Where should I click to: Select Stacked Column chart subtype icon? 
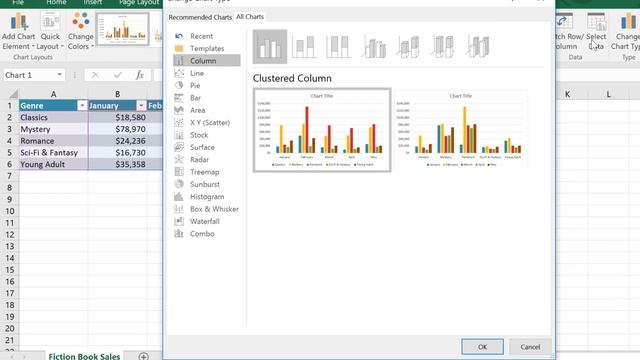click(x=304, y=47)
